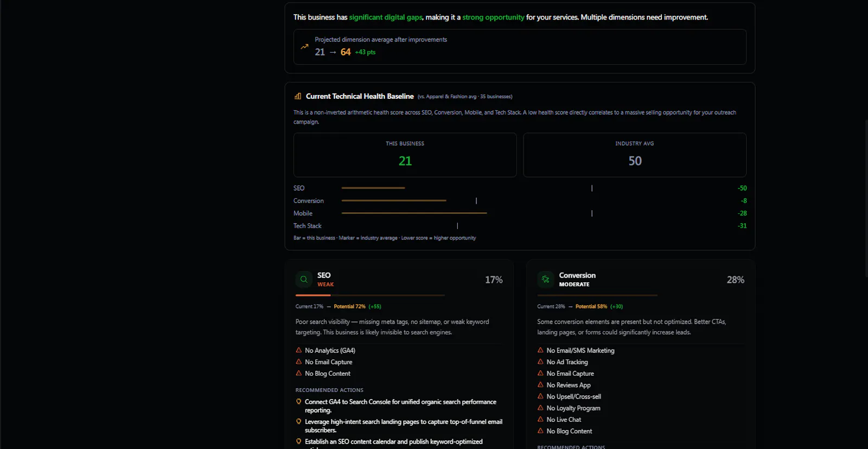
Task: Click the 'MODERATE' rating label on Conversion card
Action: pyautogui.click(x=574, y=284)
